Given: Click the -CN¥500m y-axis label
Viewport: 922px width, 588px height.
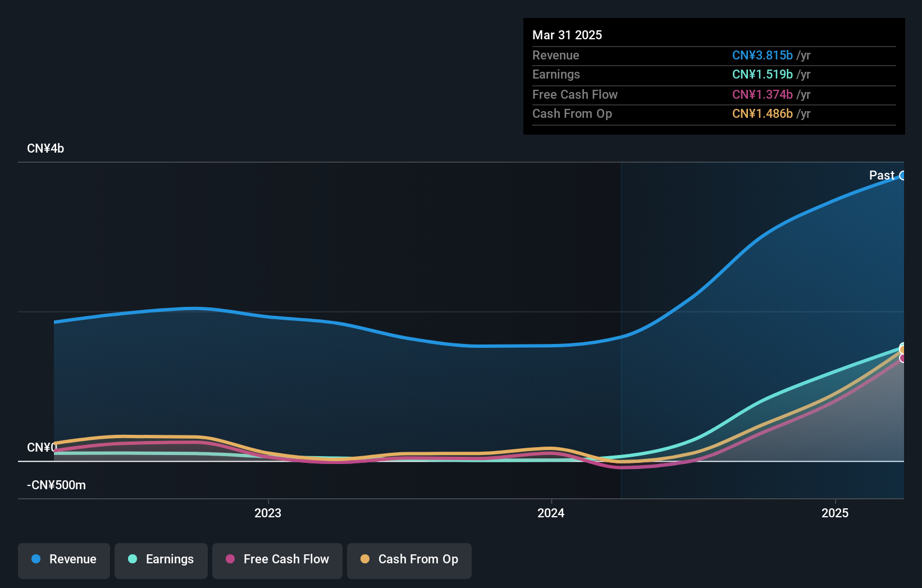Looking at the screenshot, I should [56, 485].
